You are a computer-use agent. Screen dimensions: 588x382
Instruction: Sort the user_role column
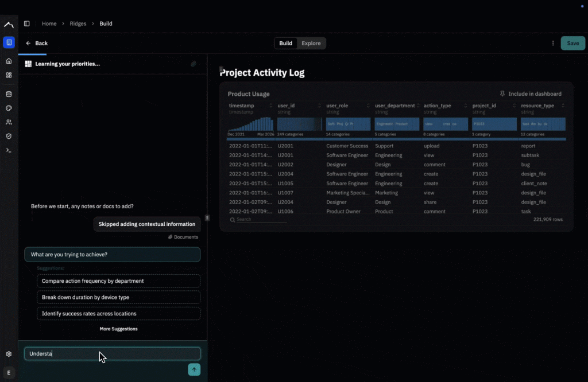point(368,106)
